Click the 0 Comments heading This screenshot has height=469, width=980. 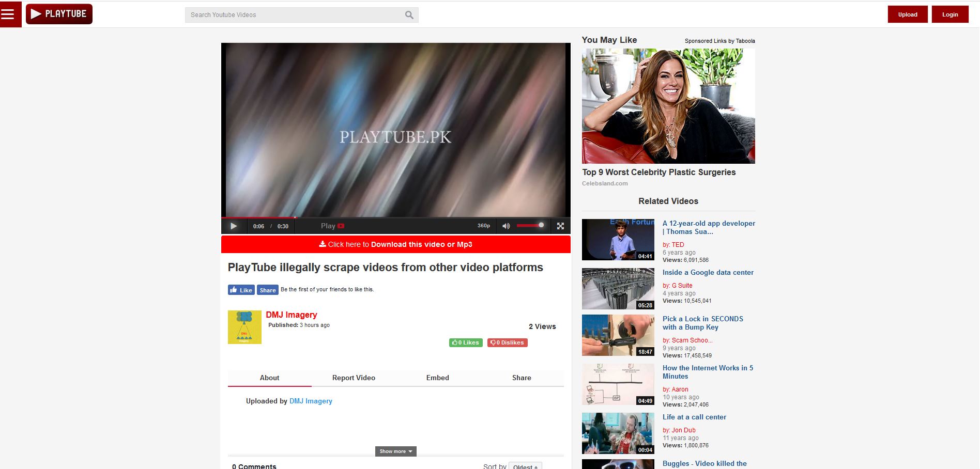pyautogui.click(x=254, y=466)
